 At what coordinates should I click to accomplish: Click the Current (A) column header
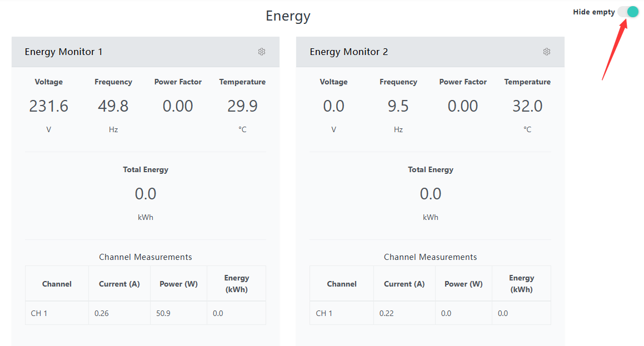[119, 283]
